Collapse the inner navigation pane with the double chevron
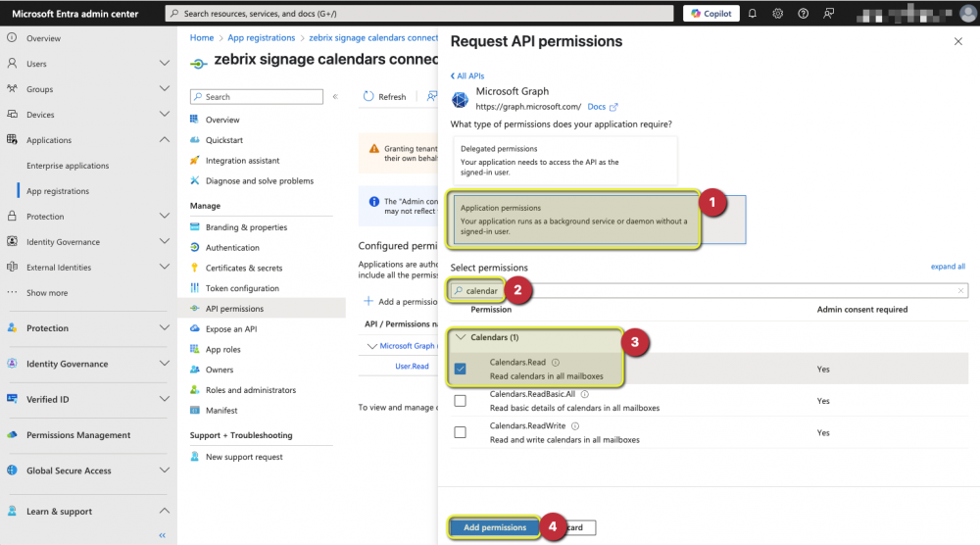The width and height of the screenshot is (980, 545). [x=335, y=97]
